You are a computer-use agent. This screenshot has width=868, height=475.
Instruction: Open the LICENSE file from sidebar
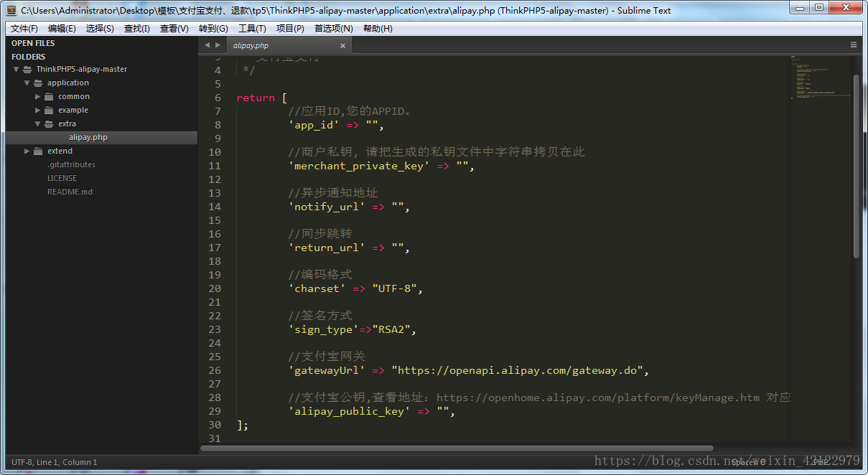pos(62,178)
